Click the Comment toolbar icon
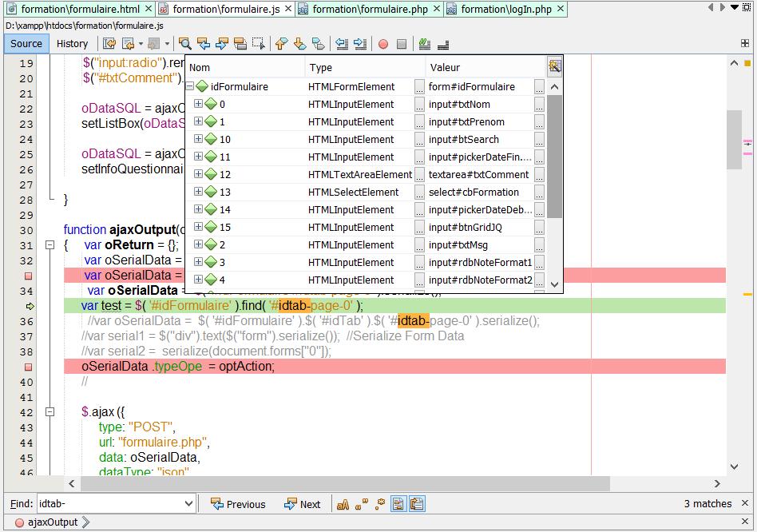This screenshot has height=532, width=757. tap(424, 44)
